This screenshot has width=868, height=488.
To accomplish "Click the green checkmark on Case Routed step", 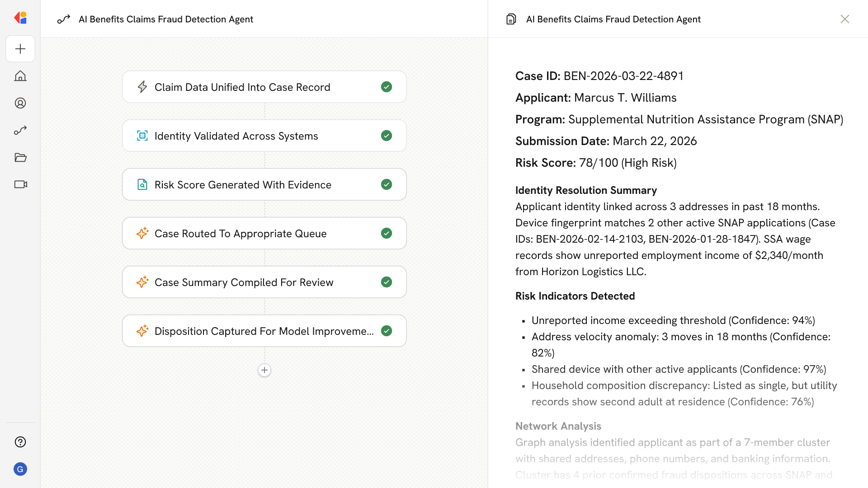I will coord(387,233).
